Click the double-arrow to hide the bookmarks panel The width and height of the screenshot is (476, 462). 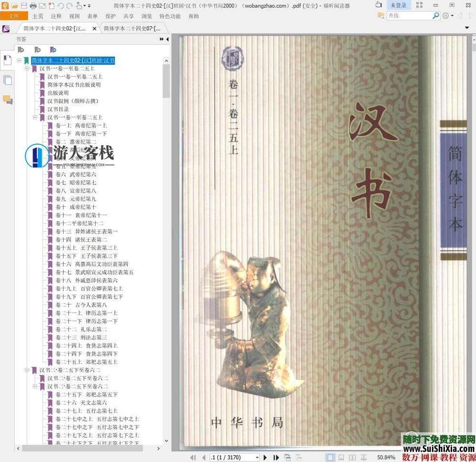[x=161, y=39]
